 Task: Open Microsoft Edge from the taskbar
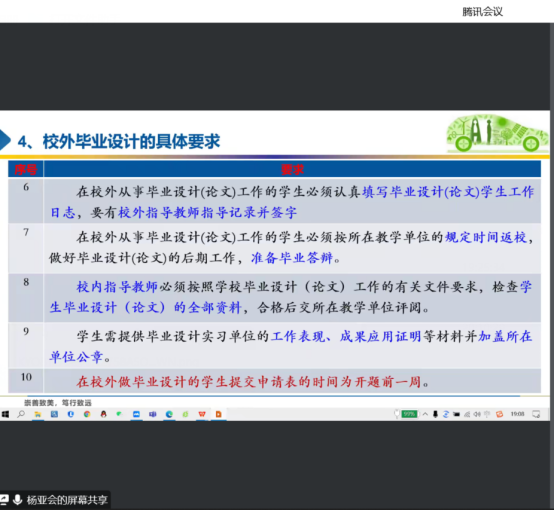169,414
